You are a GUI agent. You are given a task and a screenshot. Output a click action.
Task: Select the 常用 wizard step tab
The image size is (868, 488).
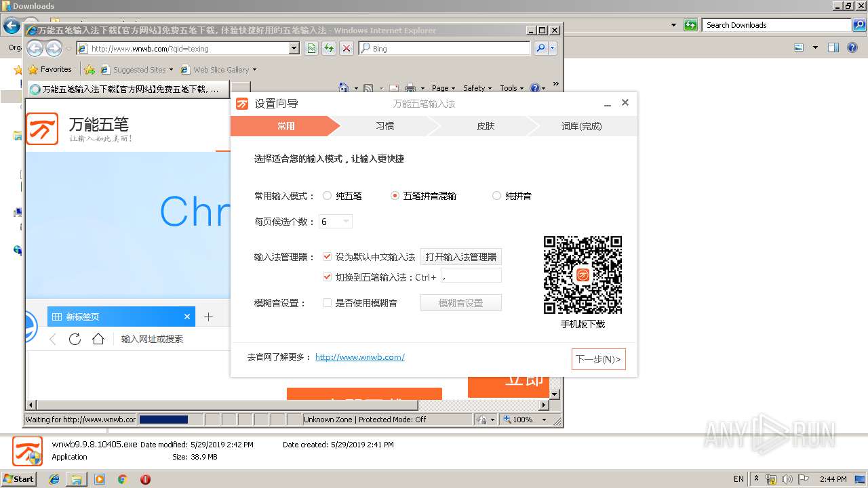click(285, 126)
